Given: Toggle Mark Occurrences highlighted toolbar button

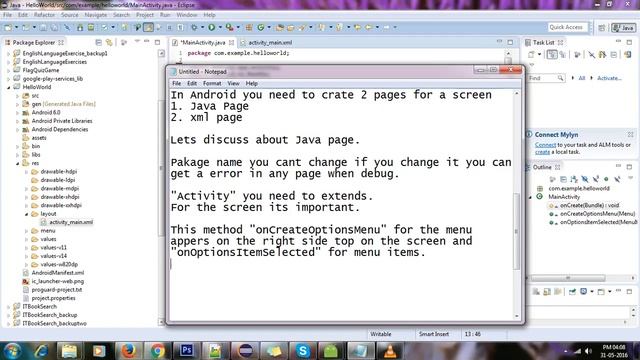Looking at the screenshot, I should (x=149, y=27).
